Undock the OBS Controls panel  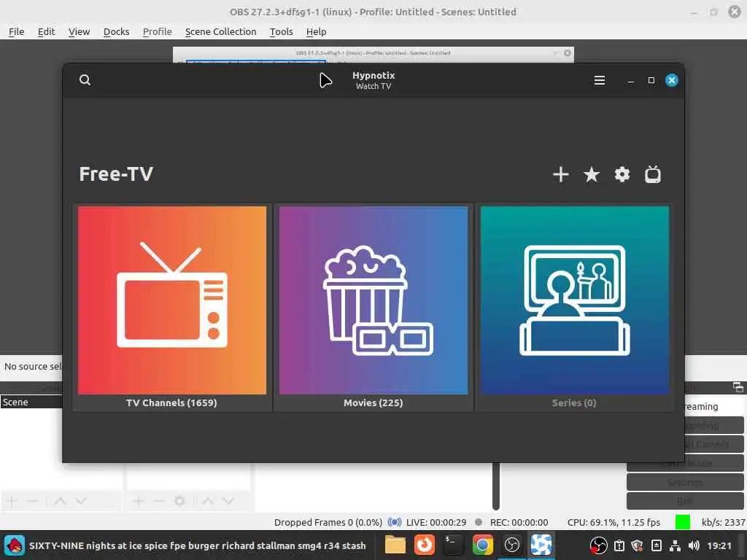click(738, 387)
